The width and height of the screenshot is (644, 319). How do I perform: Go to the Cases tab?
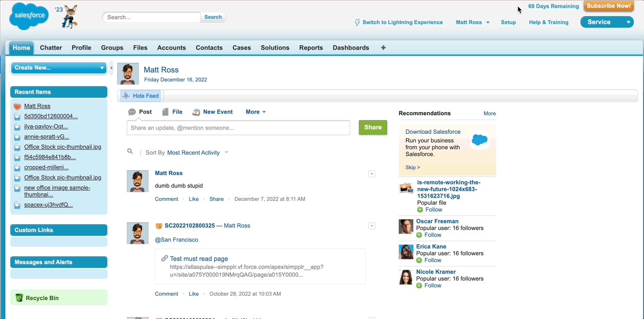tap(241, 48)
